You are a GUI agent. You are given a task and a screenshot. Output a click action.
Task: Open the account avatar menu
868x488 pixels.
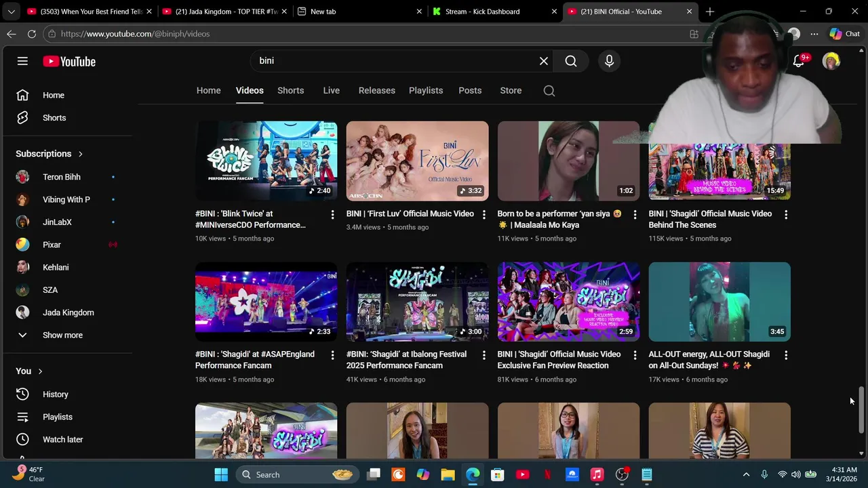coord(831,61)
